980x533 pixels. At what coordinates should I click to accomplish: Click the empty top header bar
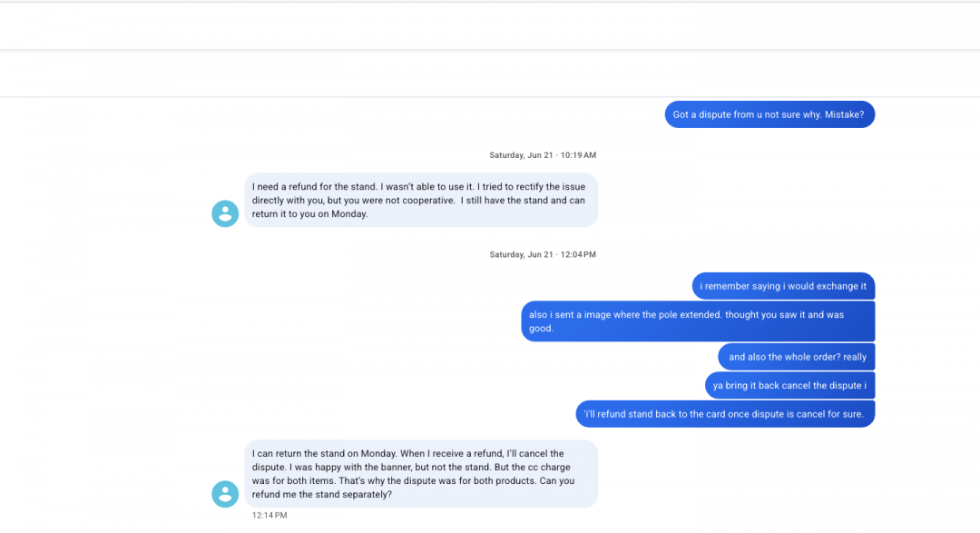click(x=490, y=25)
